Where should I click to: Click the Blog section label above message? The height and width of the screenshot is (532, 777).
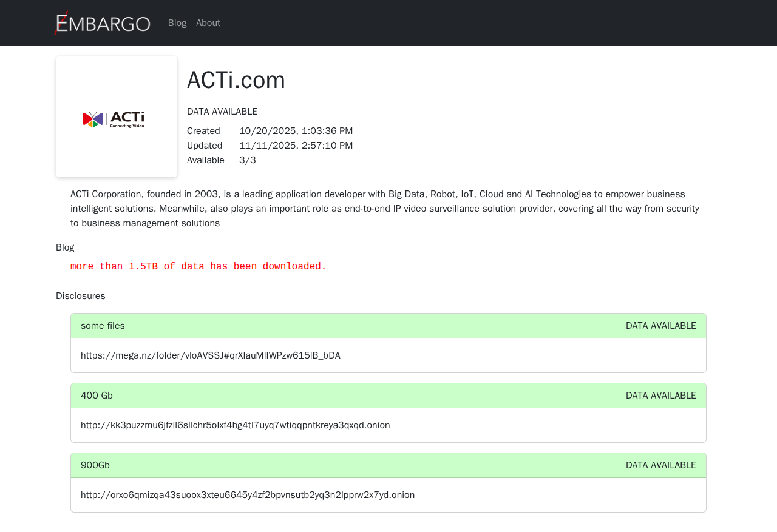pos(65,247)
